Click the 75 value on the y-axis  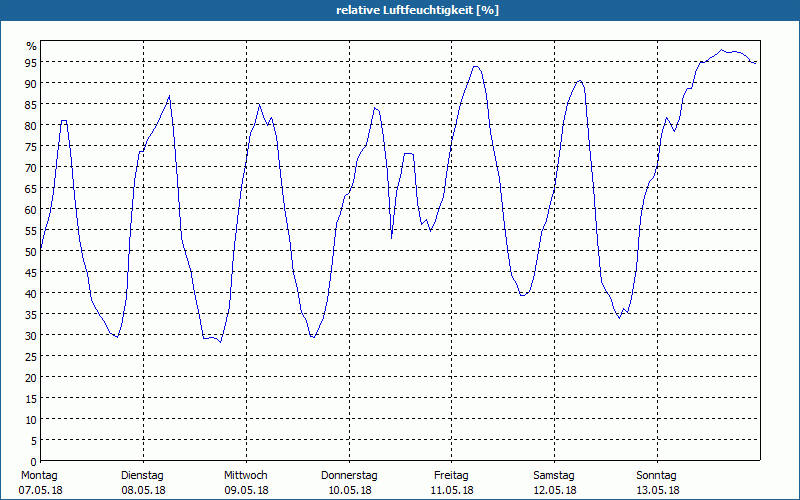pos(31,147)
